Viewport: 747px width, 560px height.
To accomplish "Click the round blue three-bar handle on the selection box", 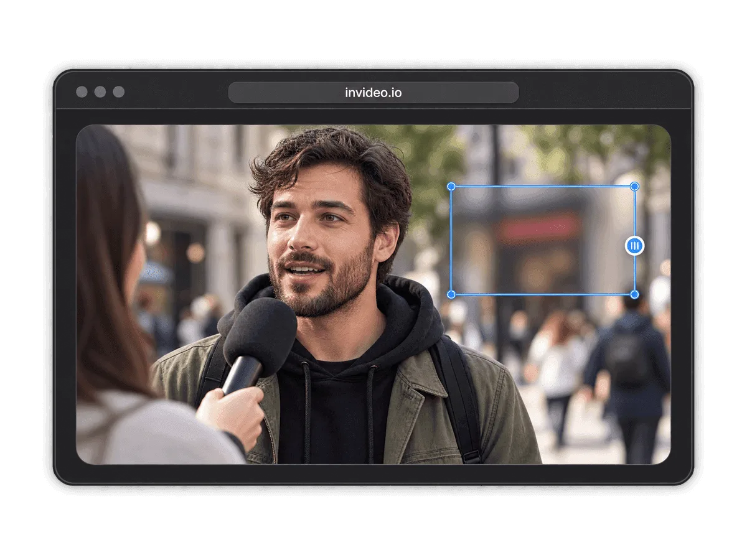I will [634, 246].
